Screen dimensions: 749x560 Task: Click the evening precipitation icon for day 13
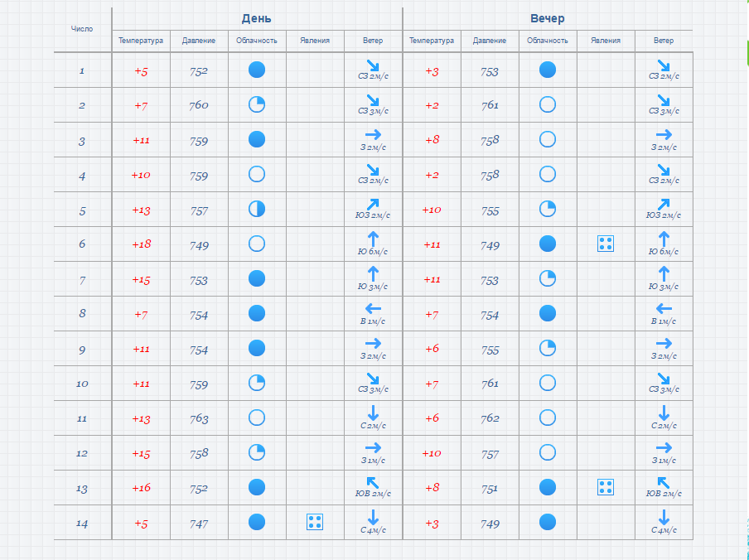(x=606, y=487)
